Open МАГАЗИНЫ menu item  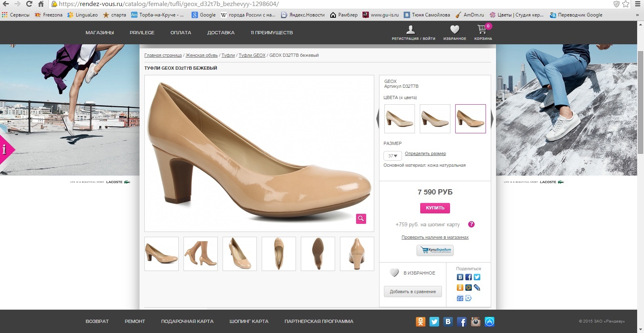coord(100,33)
